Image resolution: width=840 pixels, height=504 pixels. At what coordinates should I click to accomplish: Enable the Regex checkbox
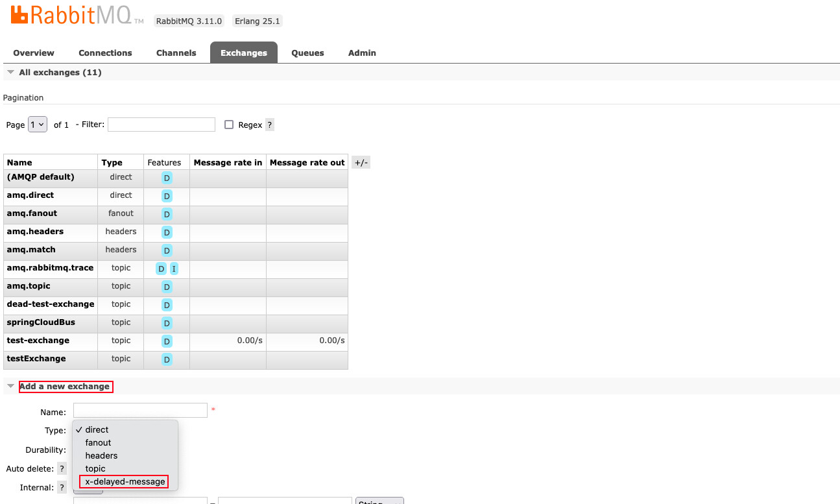[x=229, y=125]
